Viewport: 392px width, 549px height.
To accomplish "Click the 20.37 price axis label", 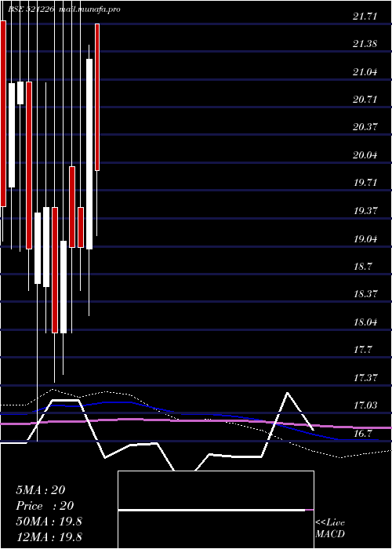I will [365, 127].
